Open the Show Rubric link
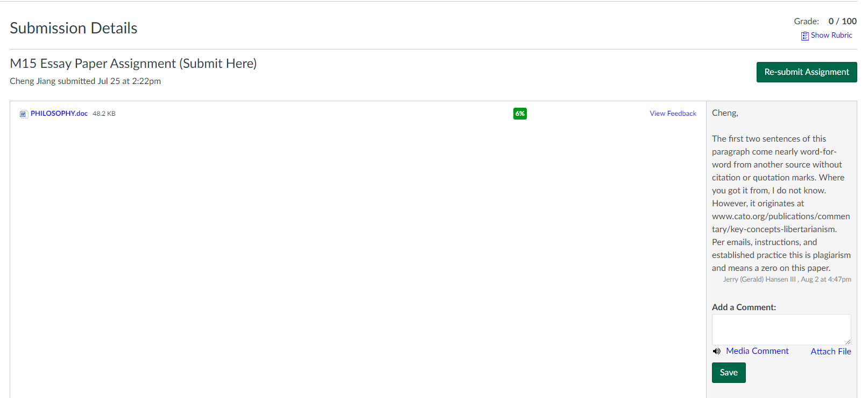The image size is (868, 398). point(831,36)
